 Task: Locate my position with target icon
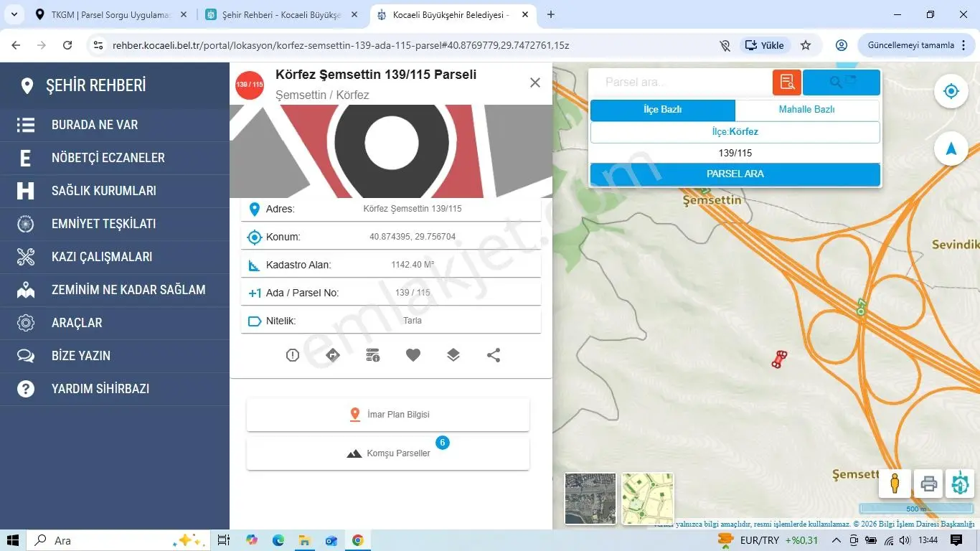pyautogui.click(x=951, y=91)
